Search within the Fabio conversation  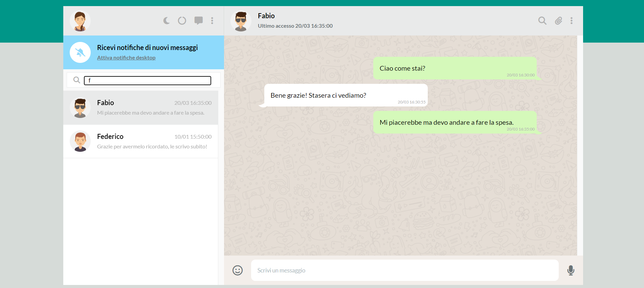(x=542, y=21)
